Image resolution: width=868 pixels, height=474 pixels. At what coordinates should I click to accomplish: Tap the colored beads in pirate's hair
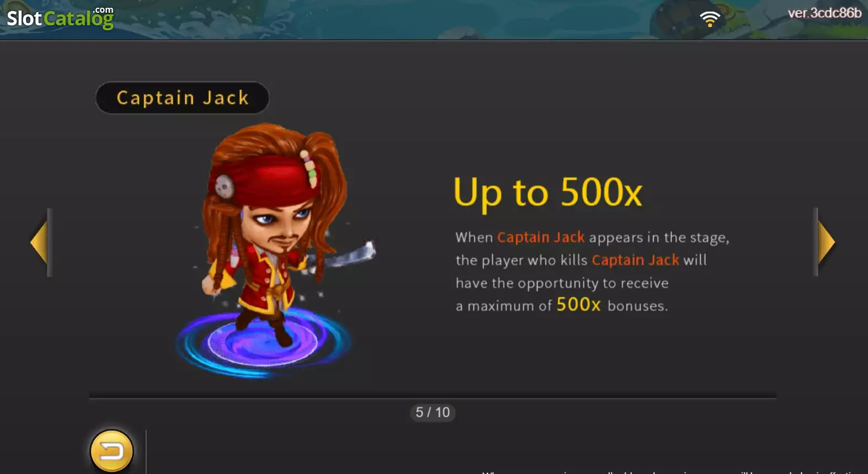(x=309, y=168)
